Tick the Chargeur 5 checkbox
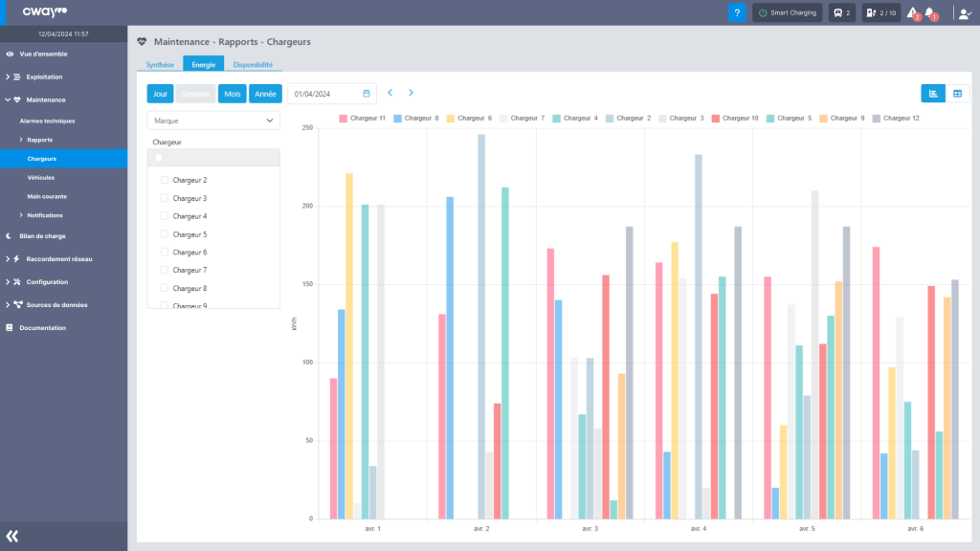 165,234
